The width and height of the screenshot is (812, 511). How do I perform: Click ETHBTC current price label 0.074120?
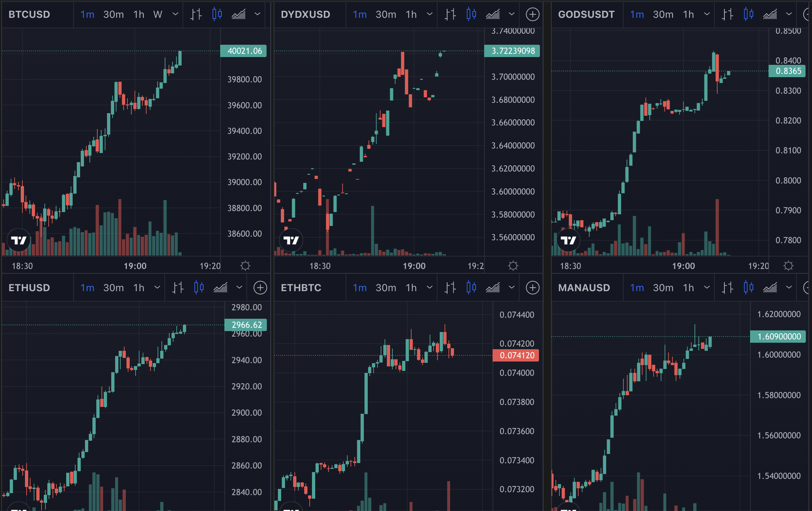(x=516, y=355)
